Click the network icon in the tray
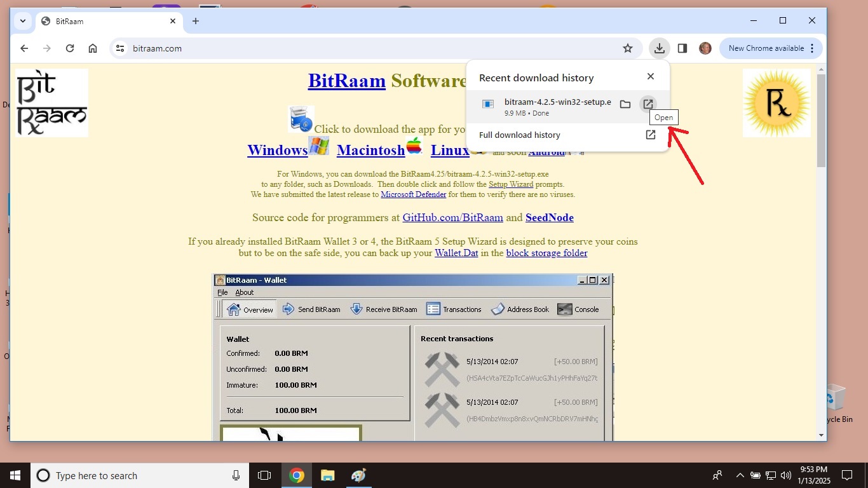Viewport: 868px width, 488px height. (x=771, y=475)
